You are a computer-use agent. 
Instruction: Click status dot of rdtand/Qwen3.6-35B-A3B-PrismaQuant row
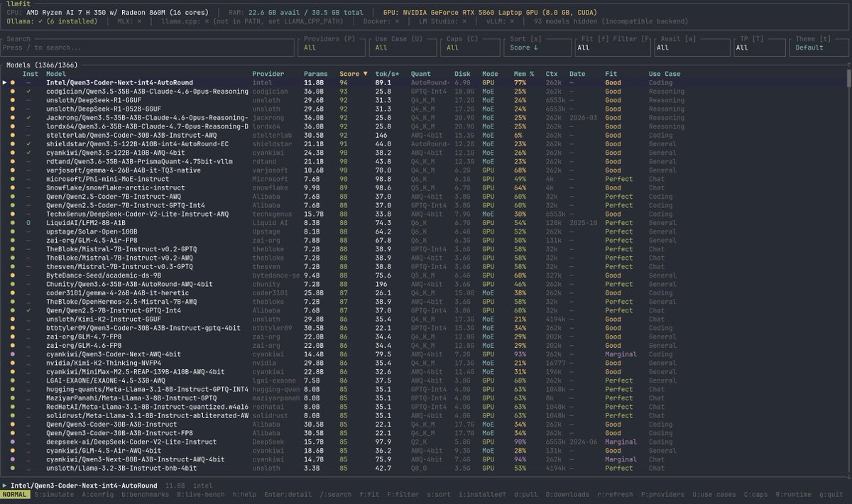12,162
